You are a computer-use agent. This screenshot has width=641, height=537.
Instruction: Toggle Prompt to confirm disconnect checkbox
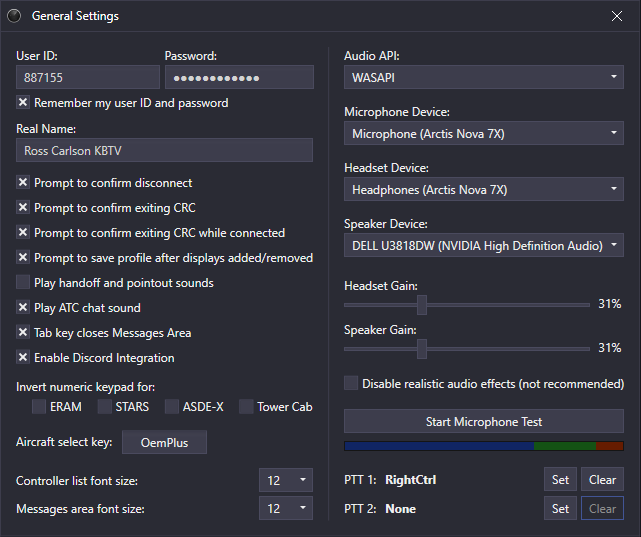click(23, 182)
